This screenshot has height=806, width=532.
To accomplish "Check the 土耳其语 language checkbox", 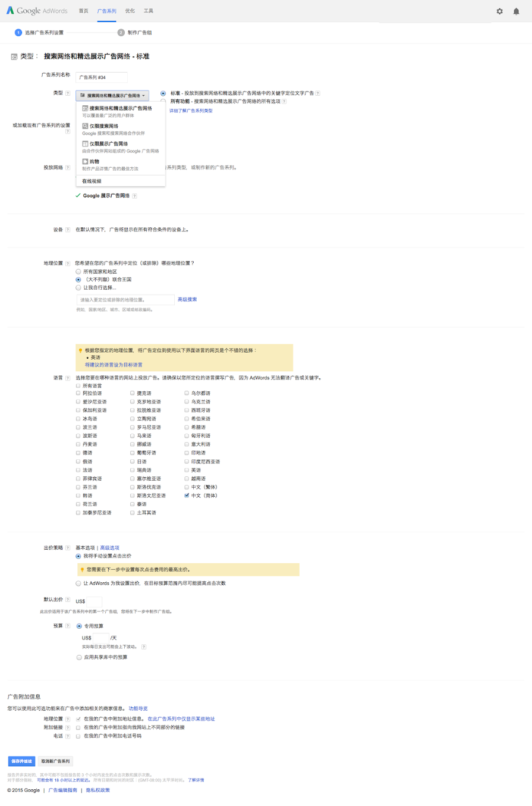I will coord(133,513).
